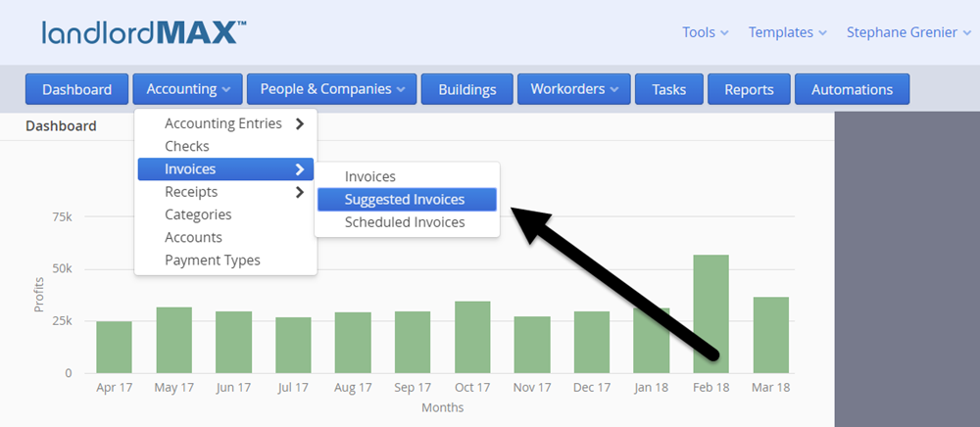This screenshot has height=427, width=980.
Task: Click the Mar 18 profit bar
Action: [771, 335]
